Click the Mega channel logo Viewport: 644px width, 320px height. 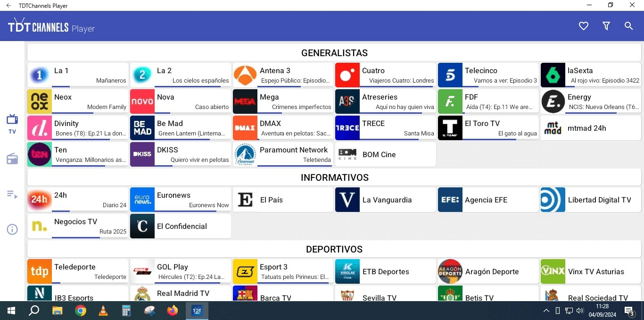245,101
